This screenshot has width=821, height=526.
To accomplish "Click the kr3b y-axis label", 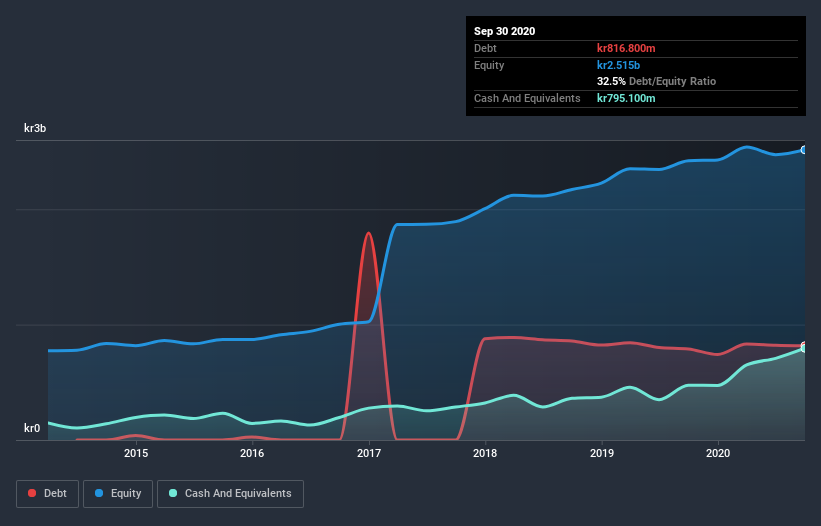I will pyautogui.click(x=35, y=128).
